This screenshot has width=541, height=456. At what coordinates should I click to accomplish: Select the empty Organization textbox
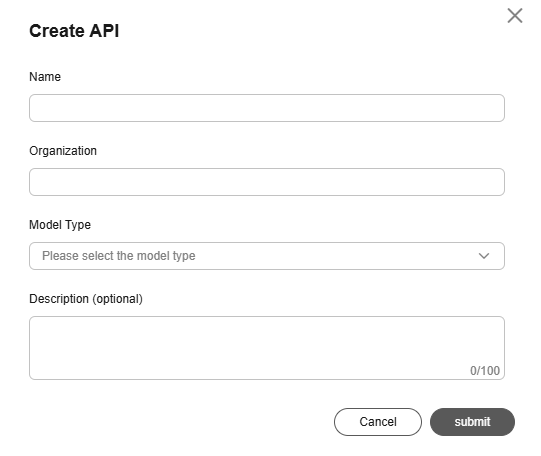(267, 182)
